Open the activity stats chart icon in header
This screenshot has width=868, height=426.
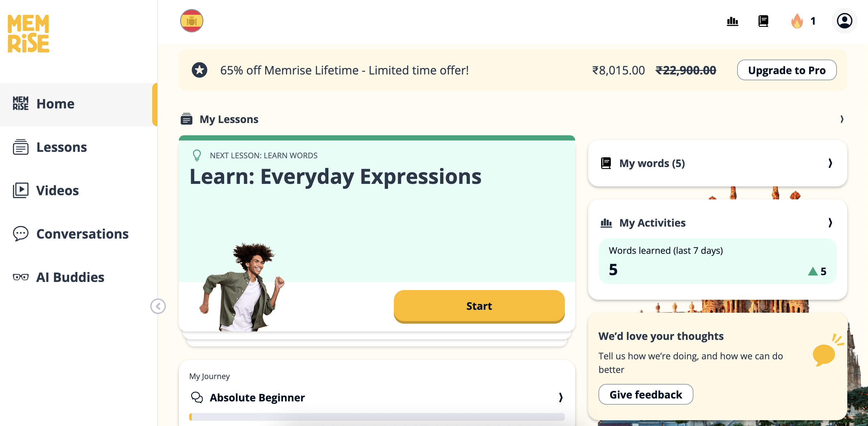pyautogui.click(x=732, y=21)
